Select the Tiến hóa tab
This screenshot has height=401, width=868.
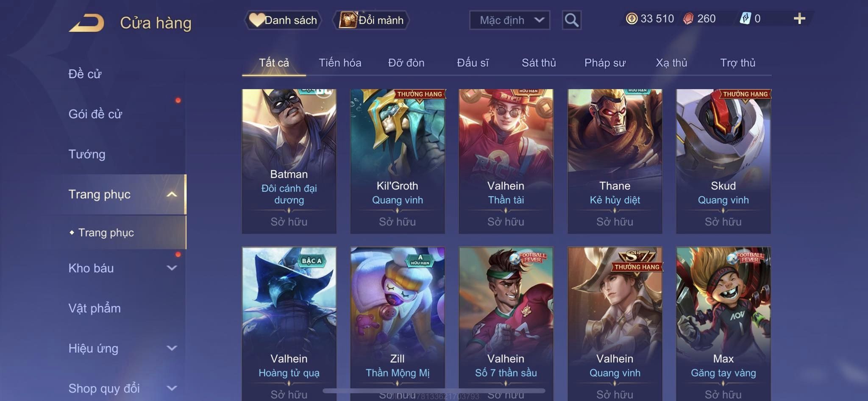[x=340, y=63]
